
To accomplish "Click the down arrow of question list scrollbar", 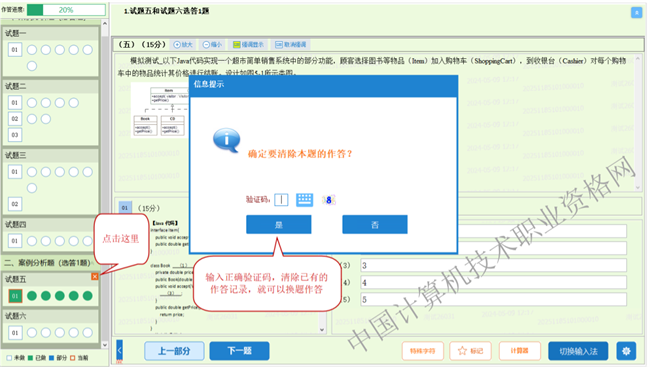I will pos(104,345).
